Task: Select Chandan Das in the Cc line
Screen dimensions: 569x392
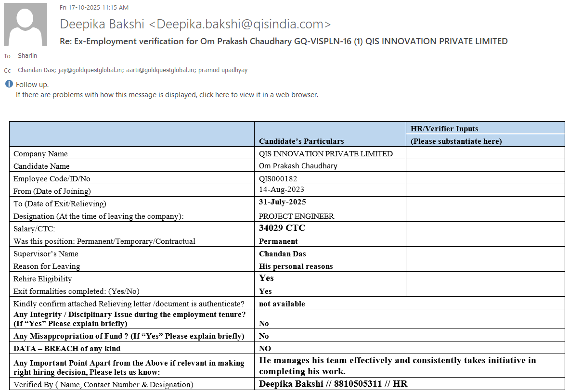Action: point(36,70)
